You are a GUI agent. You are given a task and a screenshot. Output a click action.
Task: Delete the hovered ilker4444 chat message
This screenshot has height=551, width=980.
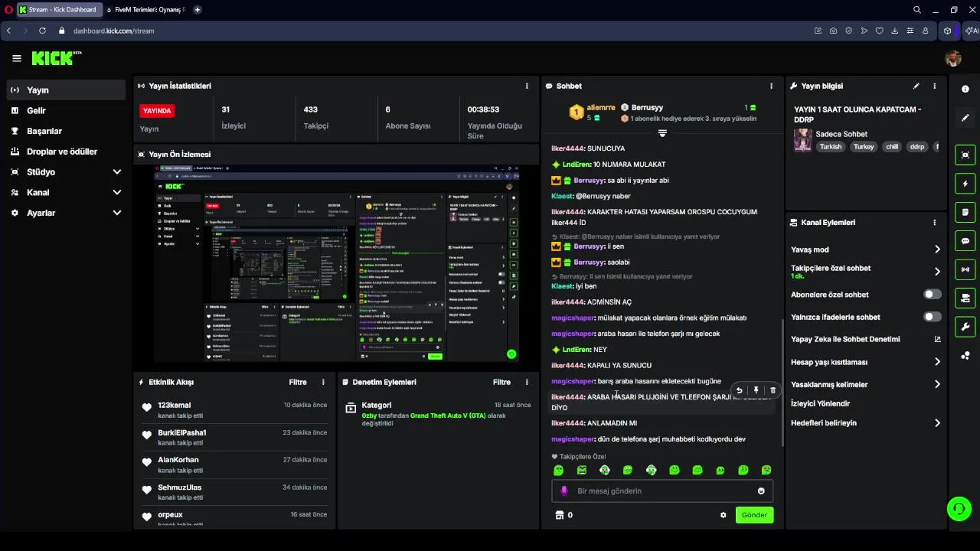[x=773, y=390]
